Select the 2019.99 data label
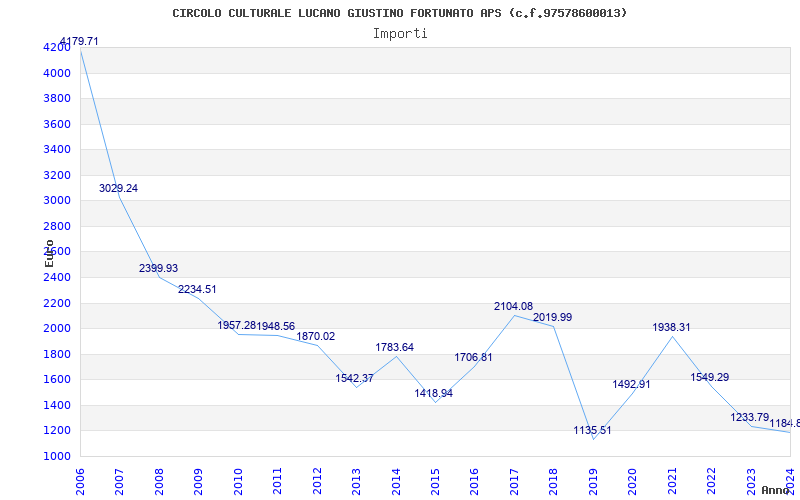Screen dimensions: 800x500 coord(553,317)
